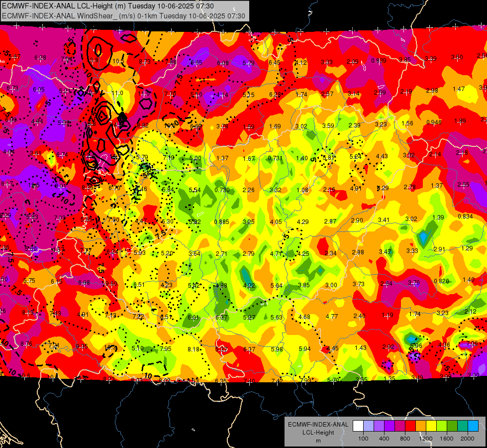Click the wind shear value 5.00

pos(195,158)
